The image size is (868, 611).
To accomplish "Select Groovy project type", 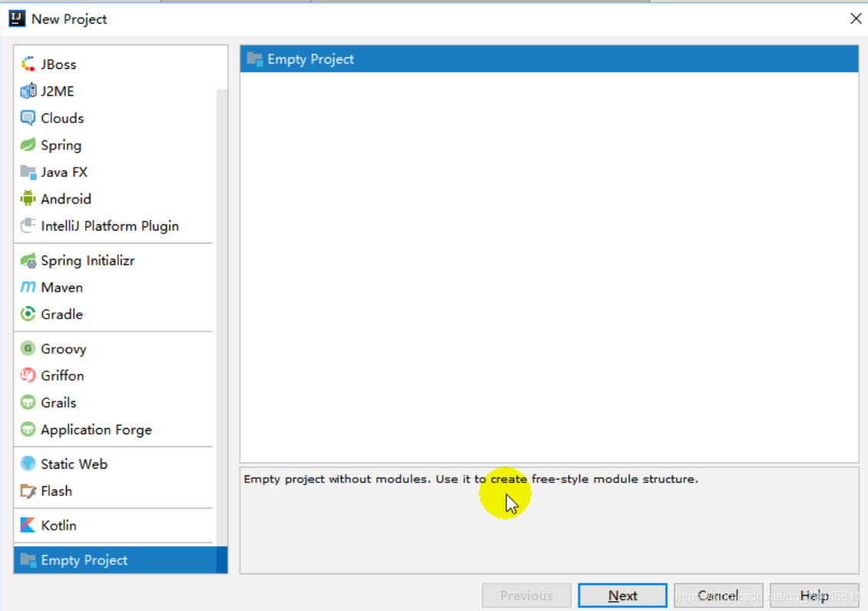I will (x=115, y=348).
